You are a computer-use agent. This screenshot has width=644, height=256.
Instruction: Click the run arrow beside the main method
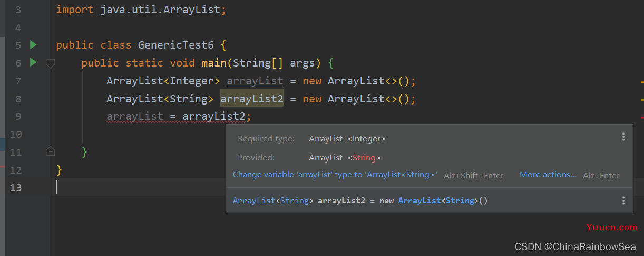33,63
